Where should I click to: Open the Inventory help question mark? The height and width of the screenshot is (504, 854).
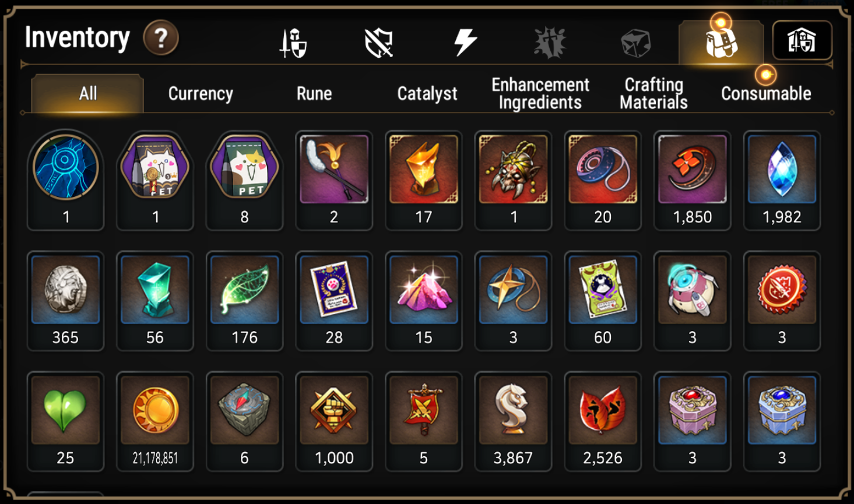pyautogui.click(x=161, y=38)
